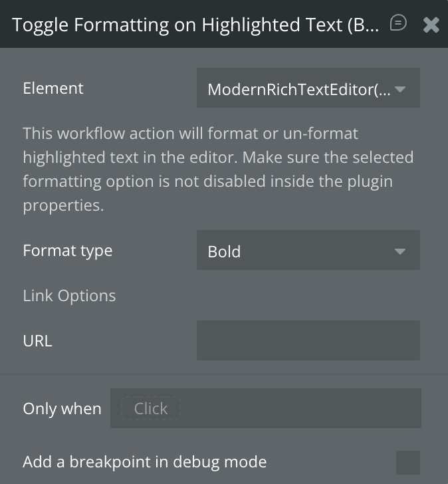Click the 'Toggle Formatting on Highlighted Text' title
Screen dimensions: 448x484
[x=195, y=25]
